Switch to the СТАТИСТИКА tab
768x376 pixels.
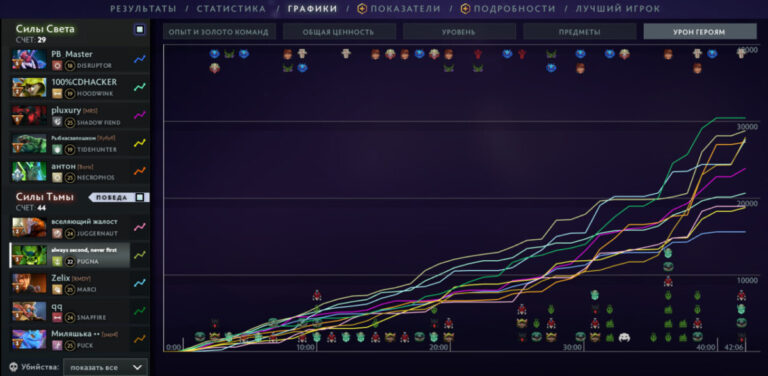tap(232, 9)
